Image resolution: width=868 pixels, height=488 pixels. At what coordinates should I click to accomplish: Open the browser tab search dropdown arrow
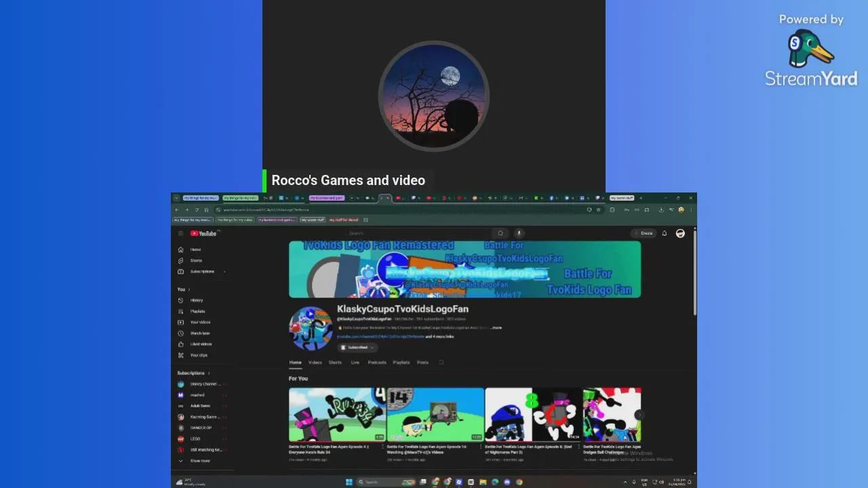coord(176,198)
